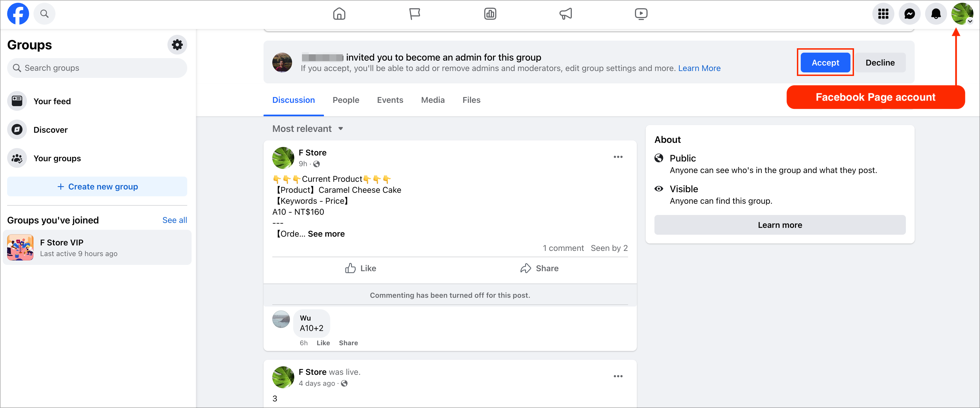Click the Facebook logo

18,14
